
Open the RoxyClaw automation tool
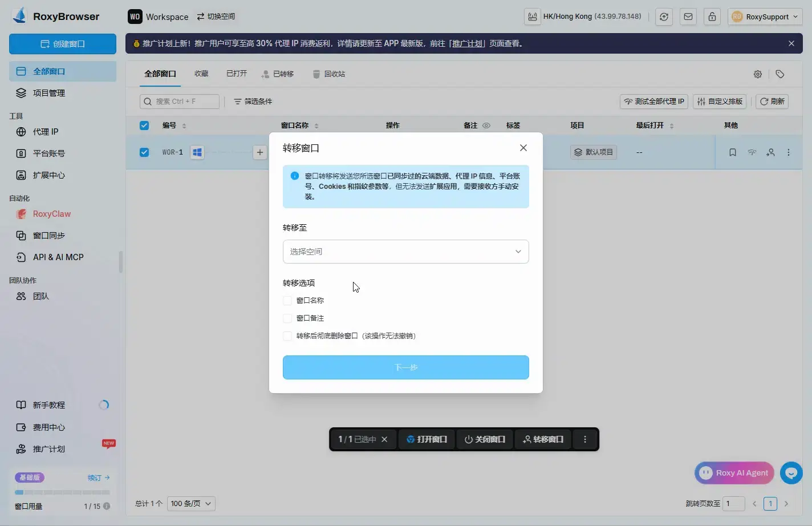tap(52, 214)
